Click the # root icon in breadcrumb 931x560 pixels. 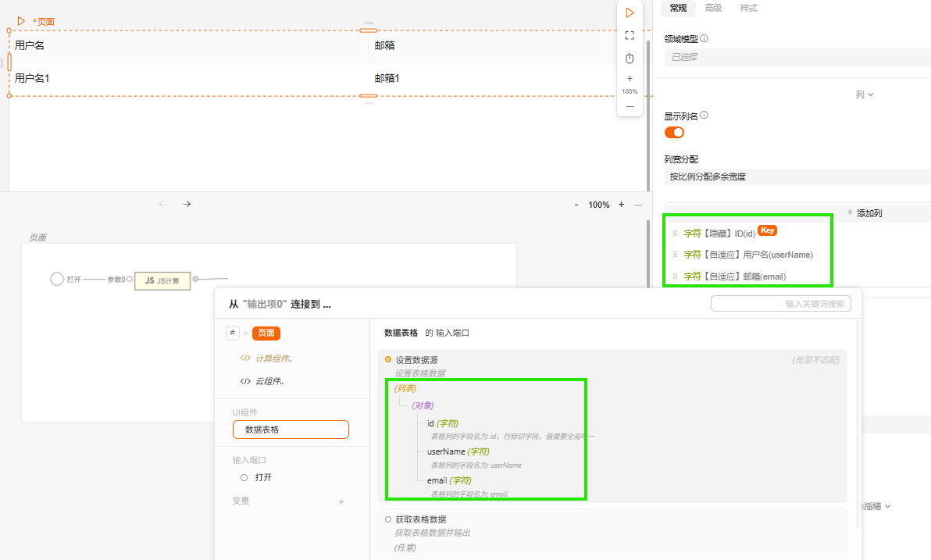(x=233, y=333)
